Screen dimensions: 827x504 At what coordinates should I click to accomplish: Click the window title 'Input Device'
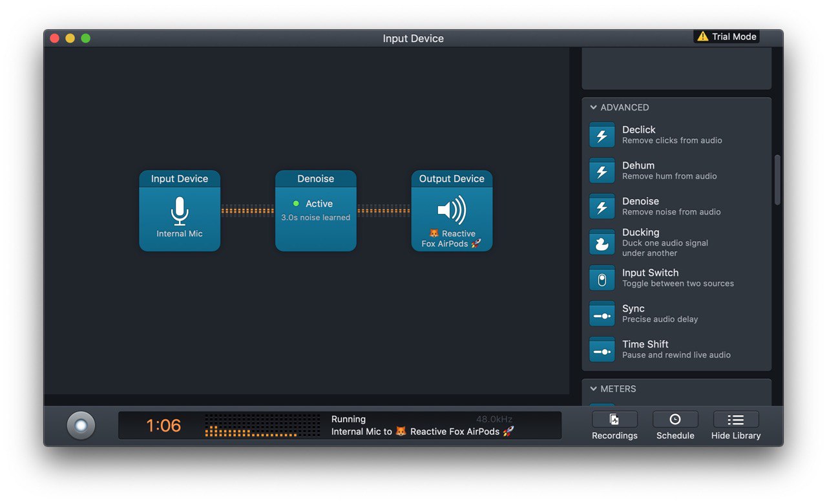[x=413, y=39]
